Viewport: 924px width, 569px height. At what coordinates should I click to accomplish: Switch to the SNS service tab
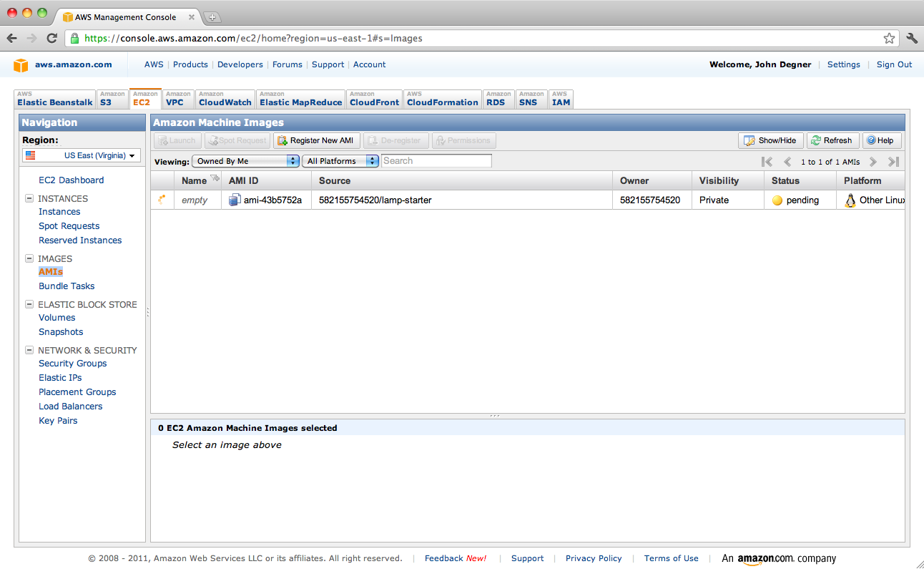(x=531, y=99)
